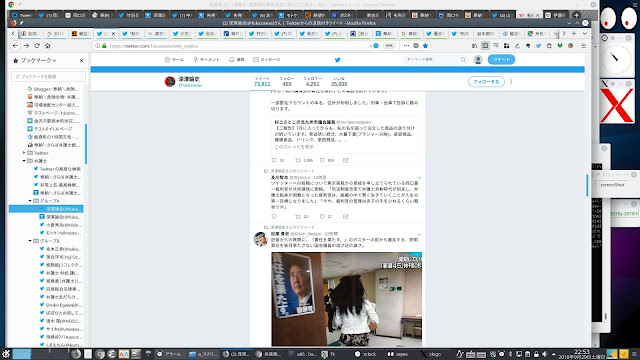Viewport: 640px width, 360px height.
Task: Open the Twitter account avatar menu
Action: pos(478,60)
